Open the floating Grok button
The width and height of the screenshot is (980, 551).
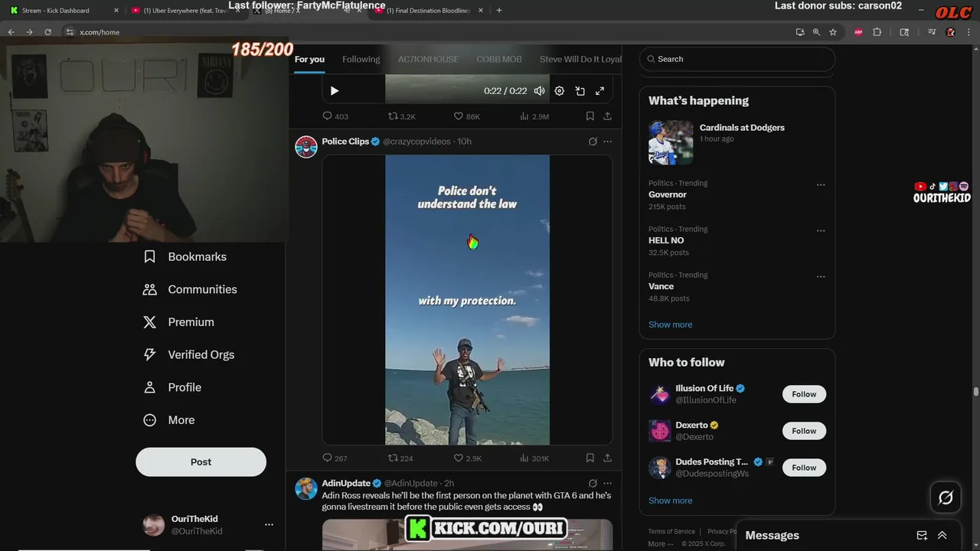(x=946, y=498)
